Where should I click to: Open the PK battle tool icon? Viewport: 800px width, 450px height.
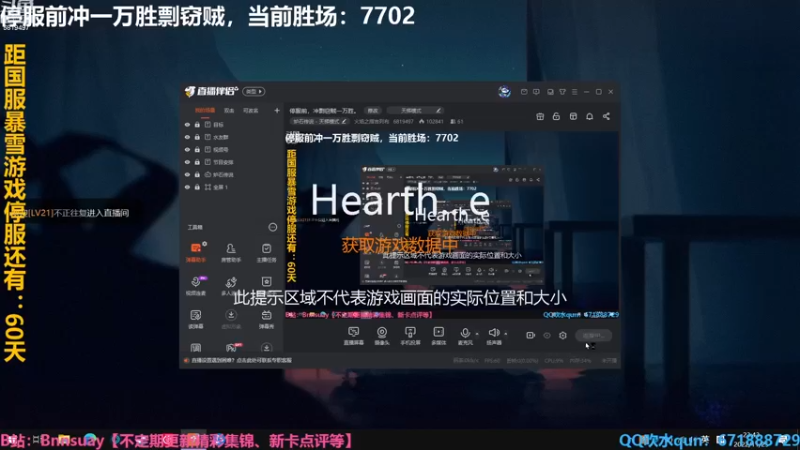232,347
